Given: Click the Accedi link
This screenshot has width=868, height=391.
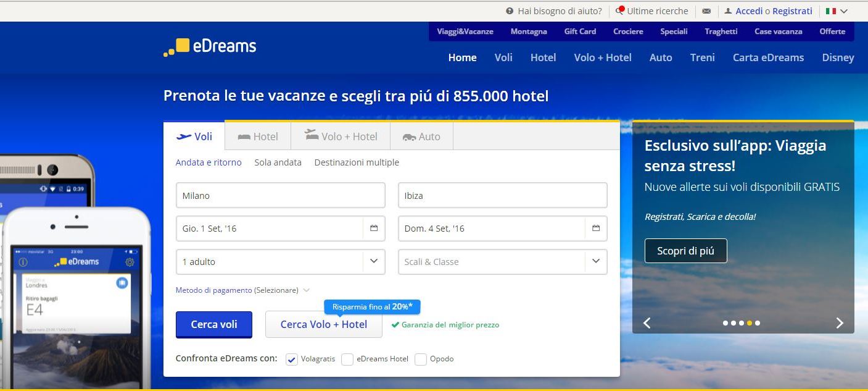Looking at the screenshot, I should click(749, 11).
